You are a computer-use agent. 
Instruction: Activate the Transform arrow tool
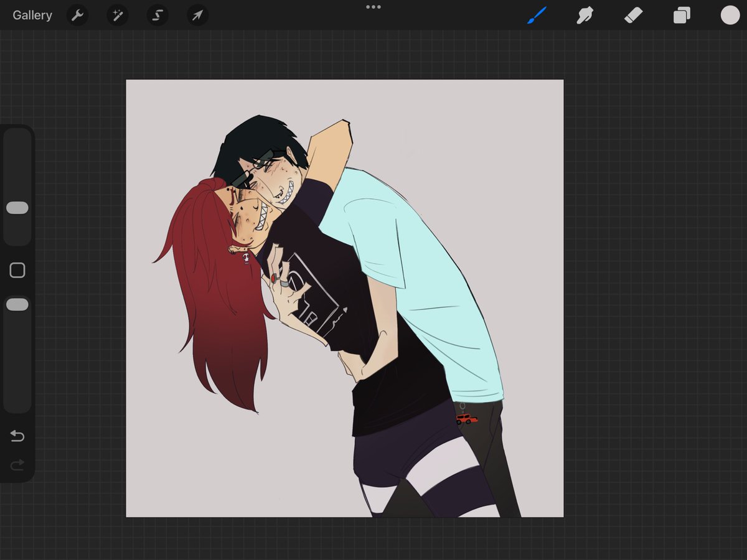coord(197,15)
